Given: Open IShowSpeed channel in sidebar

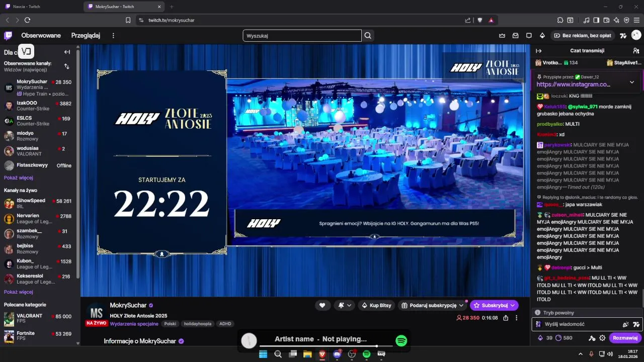Looking at the screenshot, I should tap(39, 203).
